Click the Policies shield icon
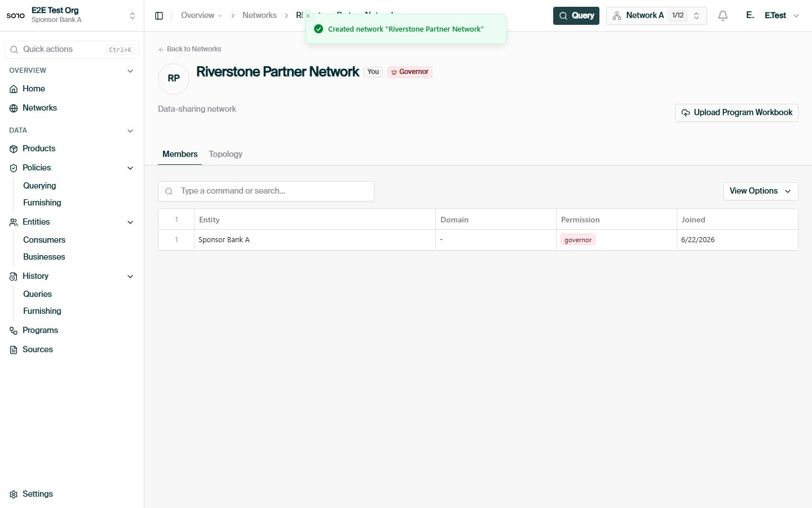This screenshot has width=812, height=508. coord(14,168)
